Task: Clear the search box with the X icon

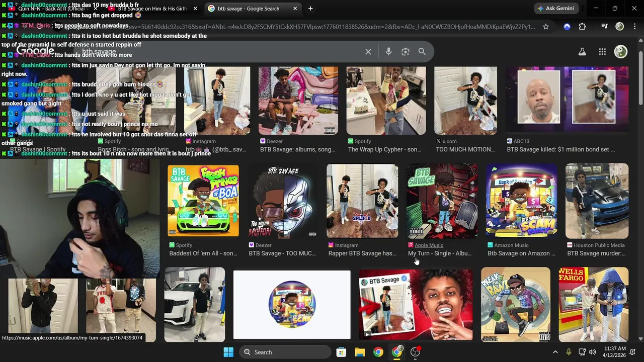Action: [368, 52]
